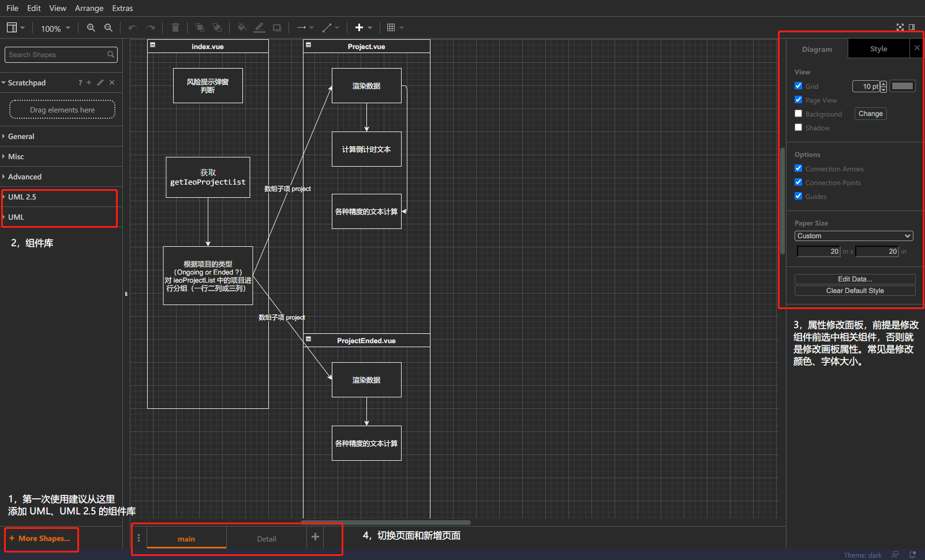The image size is (925, 560).
Task: Click the To Front icon
Action: click(x=200, y=28)
